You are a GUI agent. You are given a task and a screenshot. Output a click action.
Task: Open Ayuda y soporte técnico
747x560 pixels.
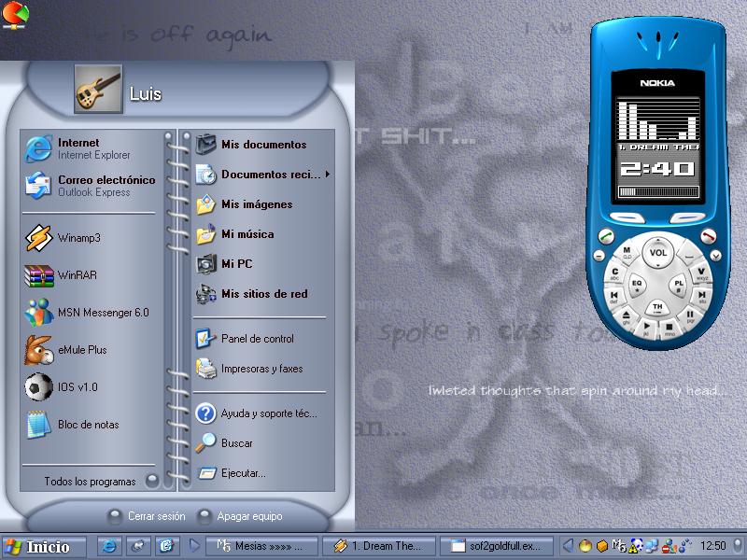coord(261,413)
